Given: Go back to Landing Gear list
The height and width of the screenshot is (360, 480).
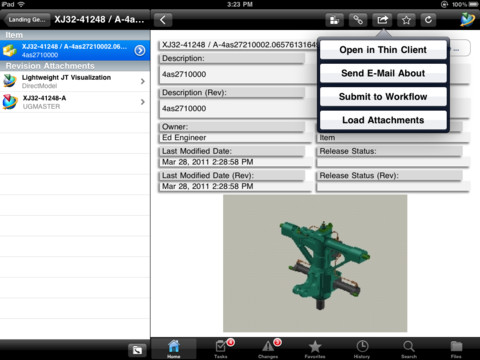Looking at the screenshot, I should [27, 20].
